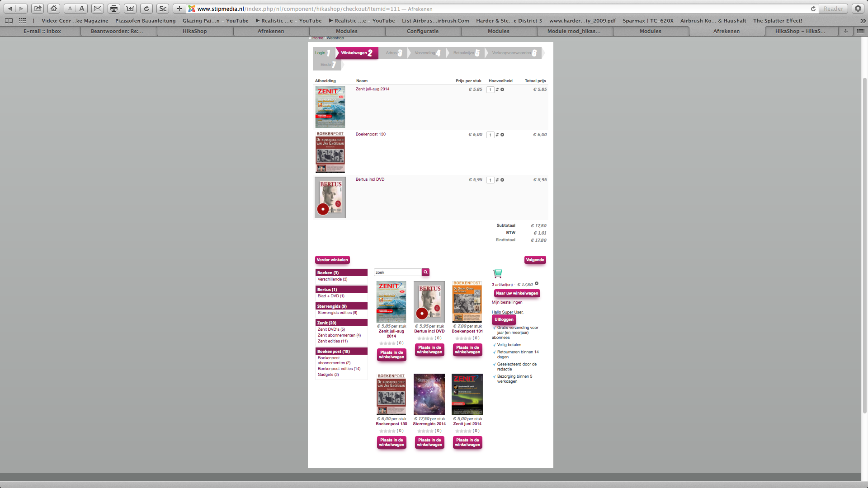Reload the page with the refresh icon
868x488 pixels.
click(x=146, y=9)
